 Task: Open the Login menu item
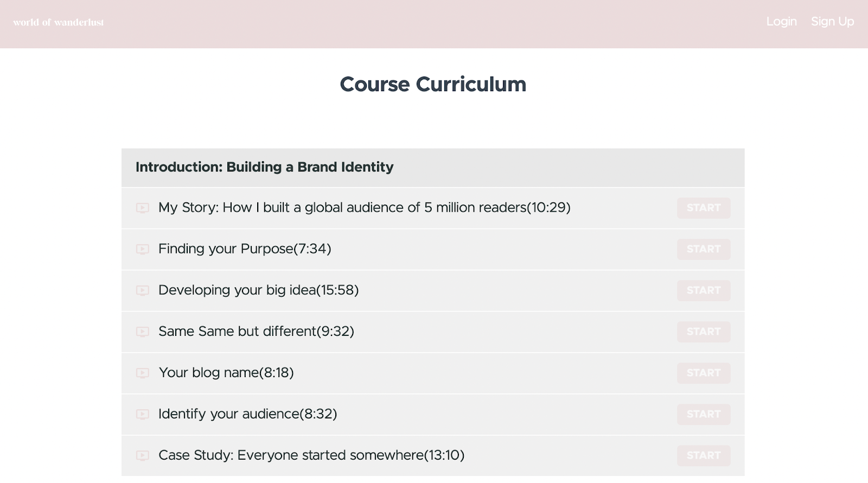tap(781, 22)
